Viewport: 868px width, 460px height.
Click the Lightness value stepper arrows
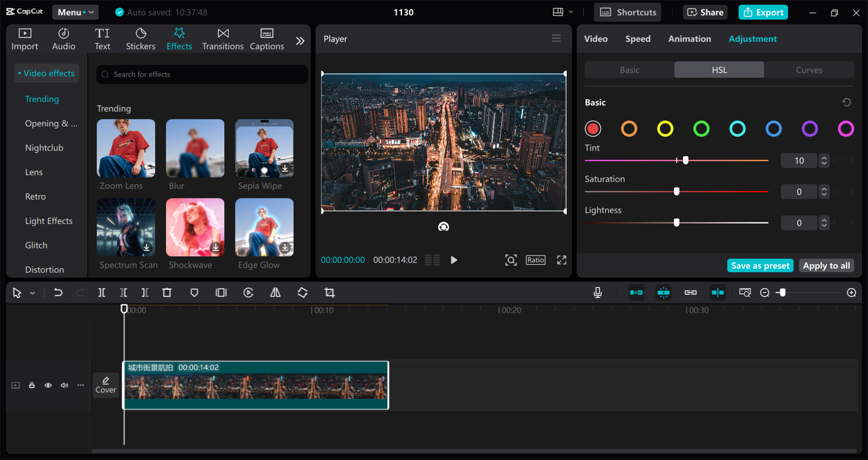[x=824, y=223]
